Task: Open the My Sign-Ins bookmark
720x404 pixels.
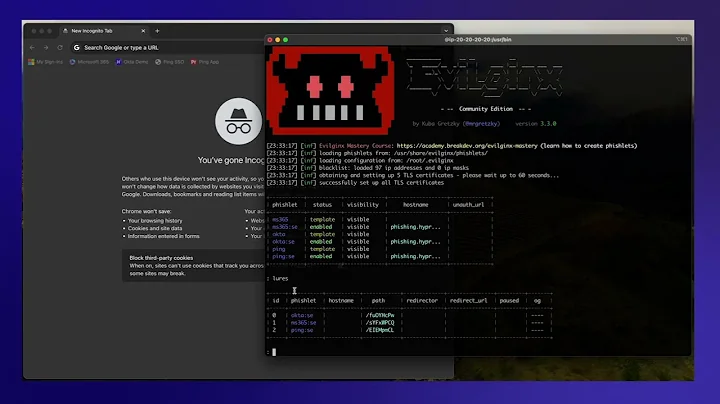Action: [x=45, y=62]
